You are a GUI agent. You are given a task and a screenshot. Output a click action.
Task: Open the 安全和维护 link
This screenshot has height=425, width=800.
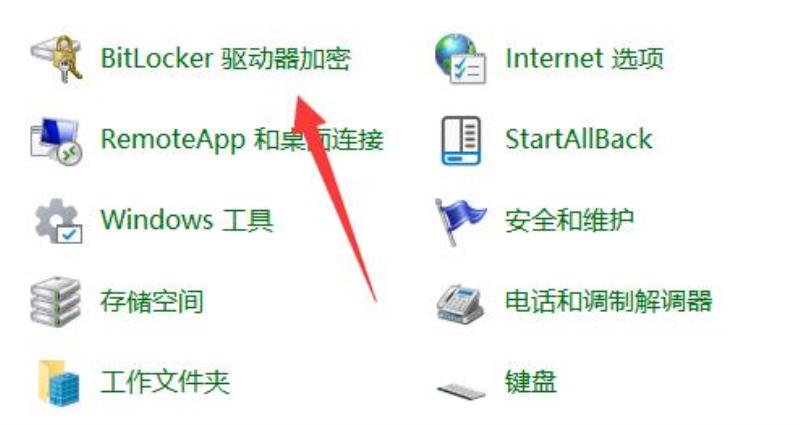[569, 220]
